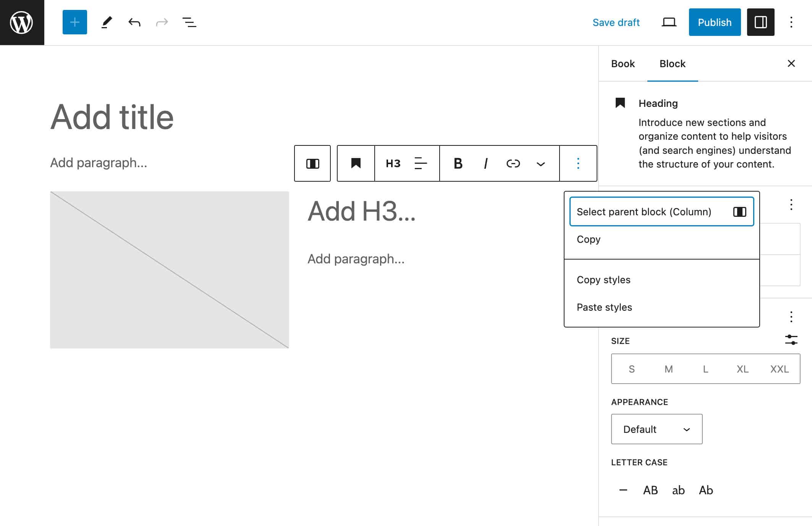Screen dimensions: 812x526
Task: Switch to the Book tab
Action: point(623,63)
